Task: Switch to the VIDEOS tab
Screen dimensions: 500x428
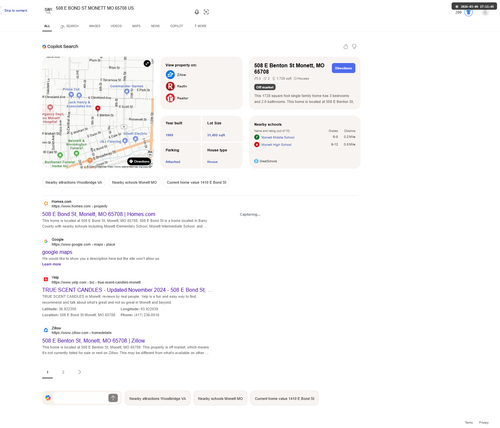Action: coord(116,26)
